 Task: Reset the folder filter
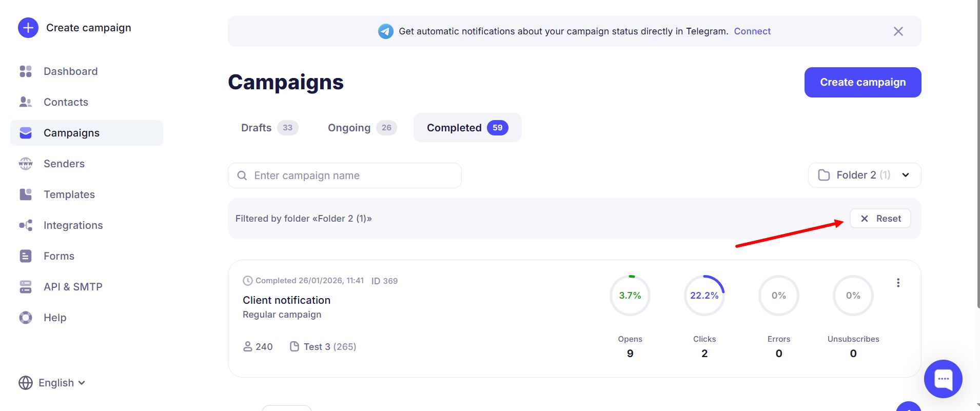click(880, 219)
